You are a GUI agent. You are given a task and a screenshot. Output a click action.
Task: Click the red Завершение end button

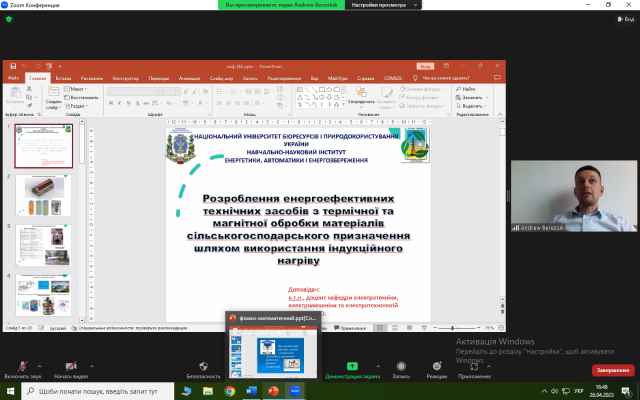[x=613, y=370]
